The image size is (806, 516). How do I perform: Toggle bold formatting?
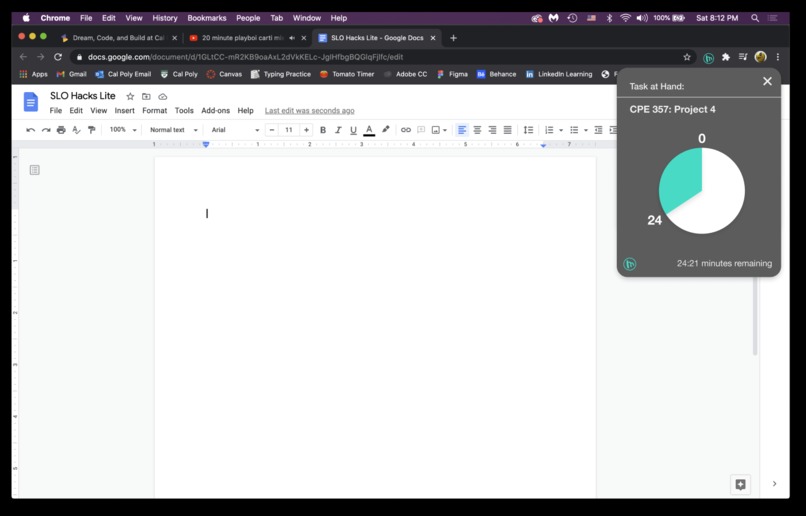click(323, 130)
